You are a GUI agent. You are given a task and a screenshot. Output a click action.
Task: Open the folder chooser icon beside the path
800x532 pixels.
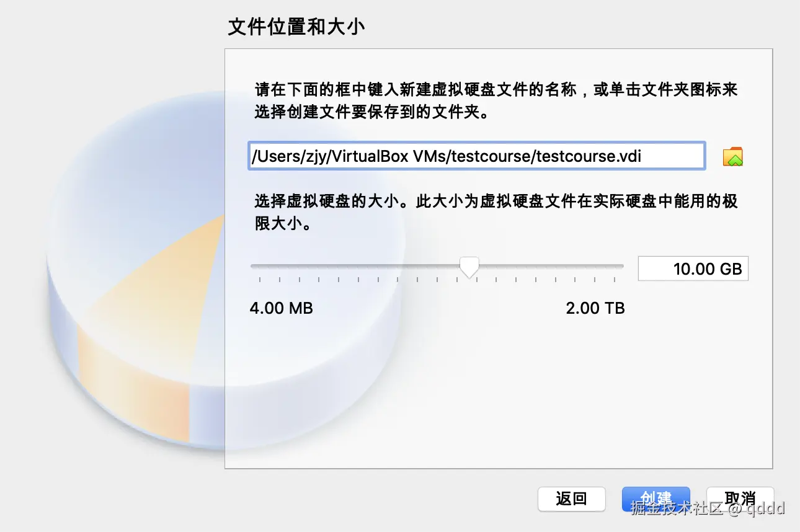coord(733,156)
